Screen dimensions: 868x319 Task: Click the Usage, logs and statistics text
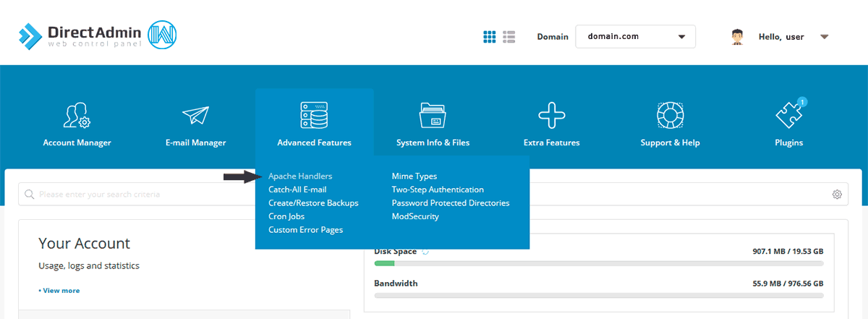tap(89, 266)
